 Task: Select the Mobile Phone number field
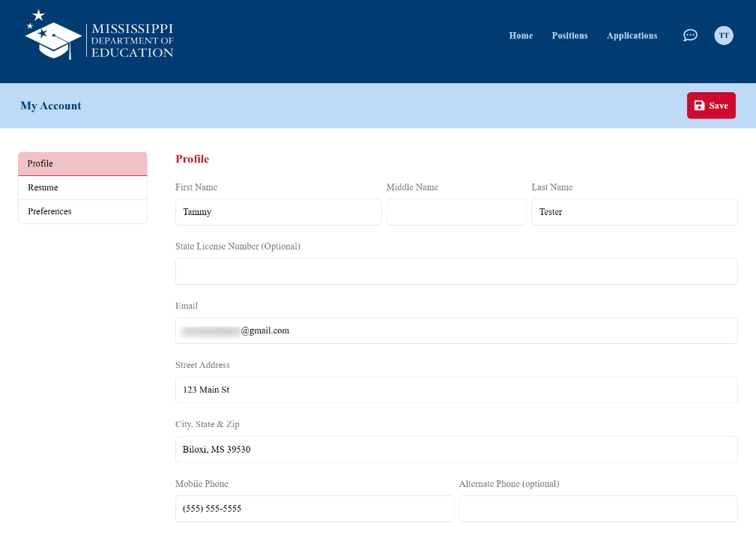pyautogui.click(x=314, y=509)
